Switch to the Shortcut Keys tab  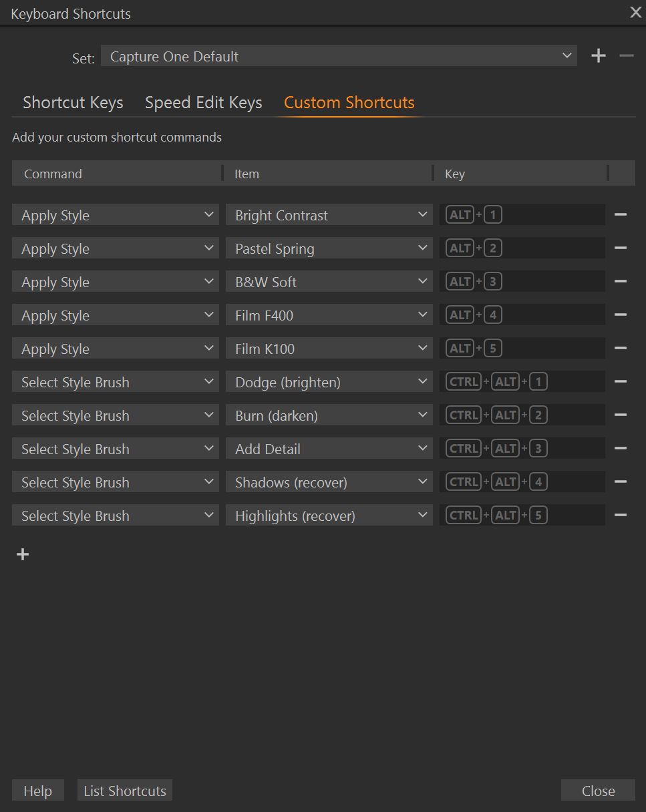pos(73,102)
